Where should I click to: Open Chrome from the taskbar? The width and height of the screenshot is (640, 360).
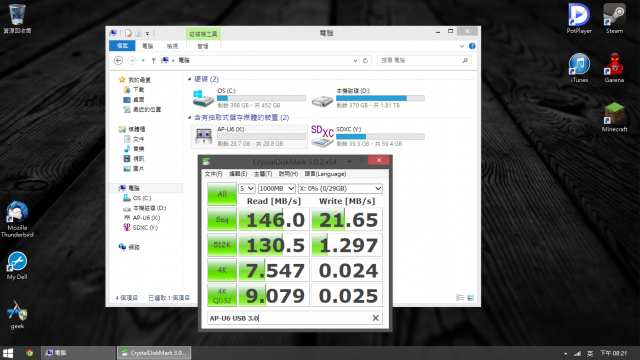(x=29, y=353)
